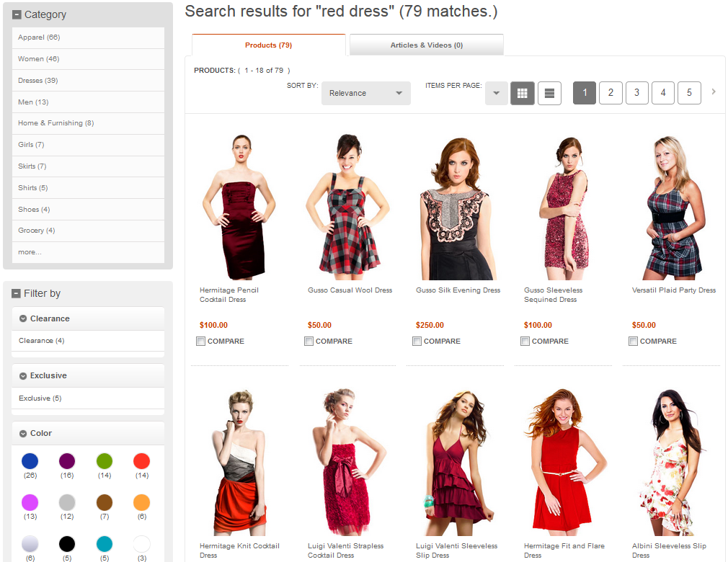The height and width of the screenshot is (562, 728).
Task: Open Gusso Silk Evening Dress product image
Action: pyautogui.click(x=457, y=208)
